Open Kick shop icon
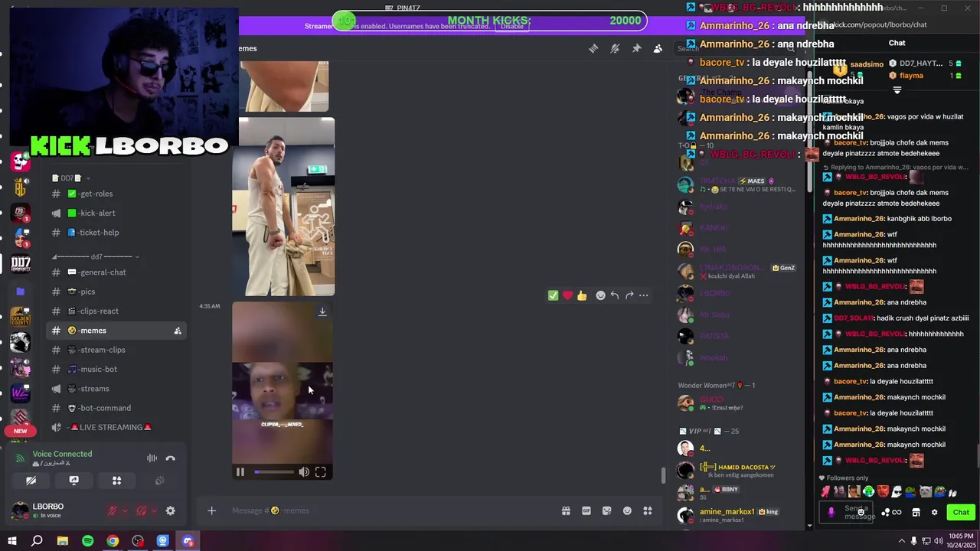980x551 pixels. click(x=916, y=512)
